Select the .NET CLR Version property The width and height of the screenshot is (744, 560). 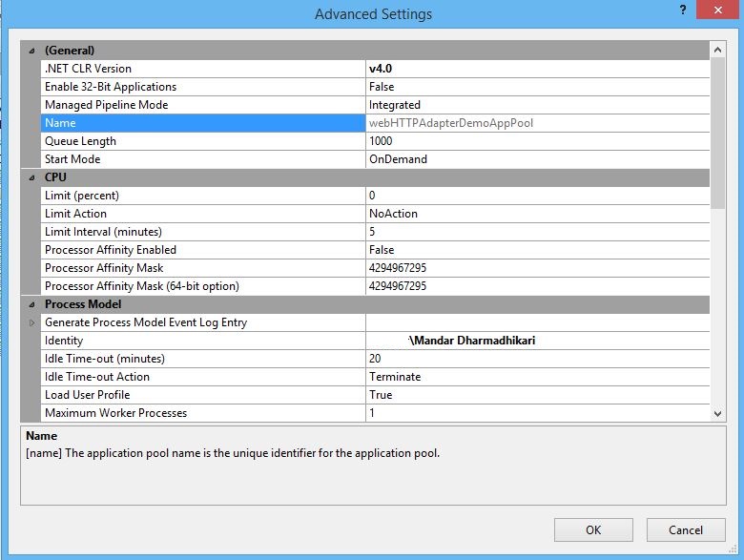pos(203,69)
